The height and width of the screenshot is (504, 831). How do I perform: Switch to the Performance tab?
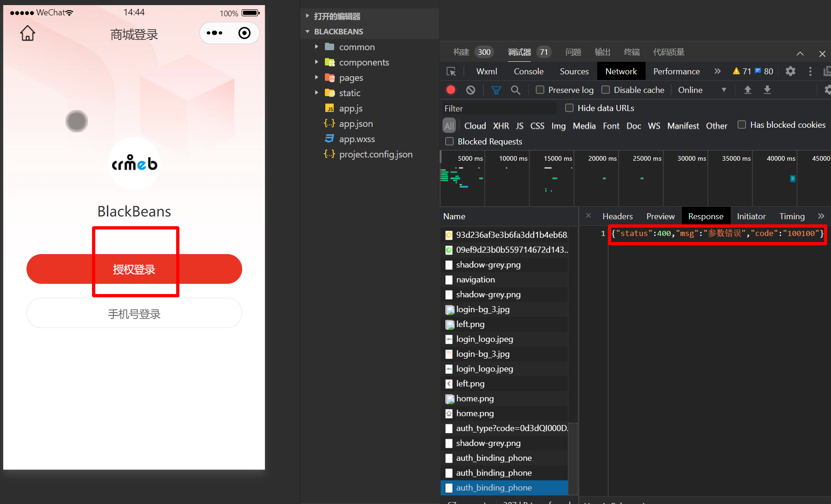[676, 71]
